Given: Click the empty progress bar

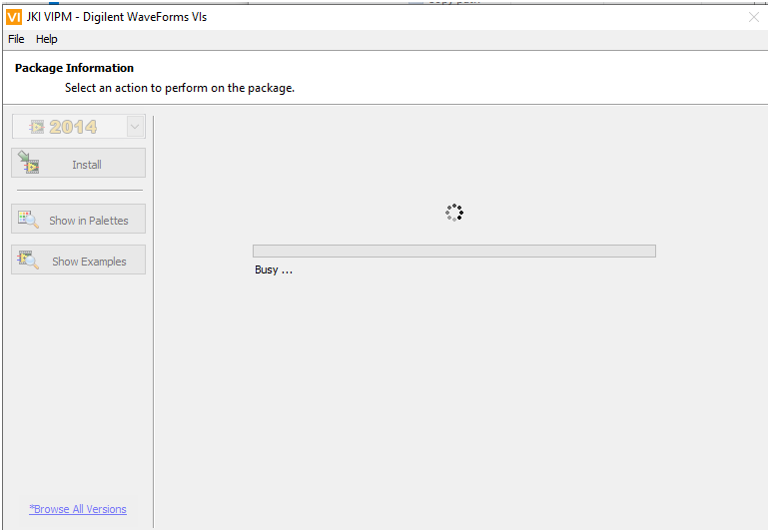Looking at the screenshot, I should coord(454,251).
